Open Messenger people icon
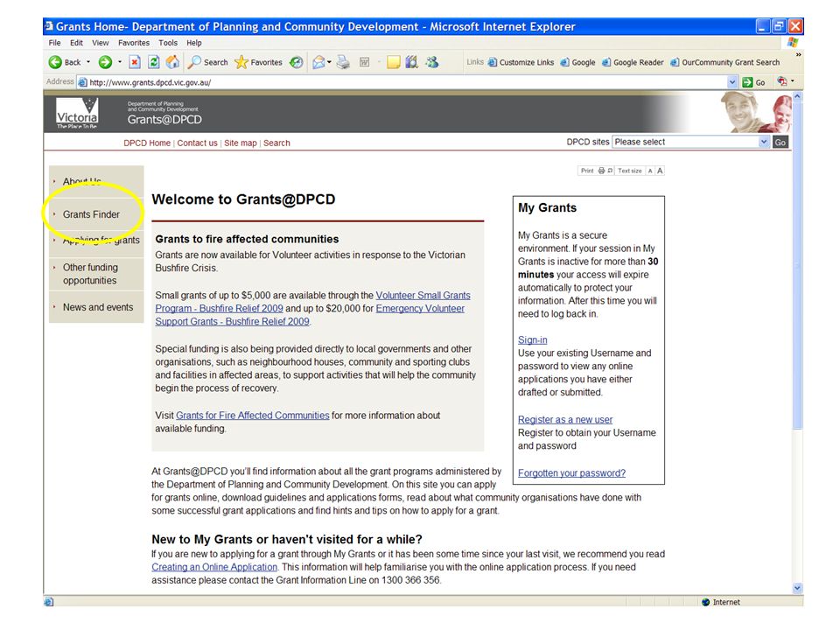 click(431, 63)
